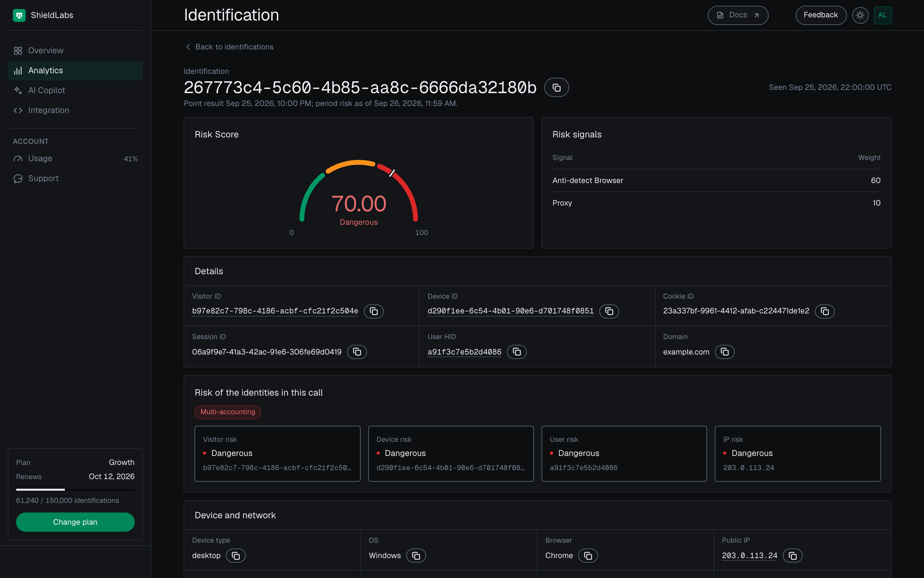This screenshot has height=578, width=924.
Task: Copy the Session ID value
Action: pos(357,352)
